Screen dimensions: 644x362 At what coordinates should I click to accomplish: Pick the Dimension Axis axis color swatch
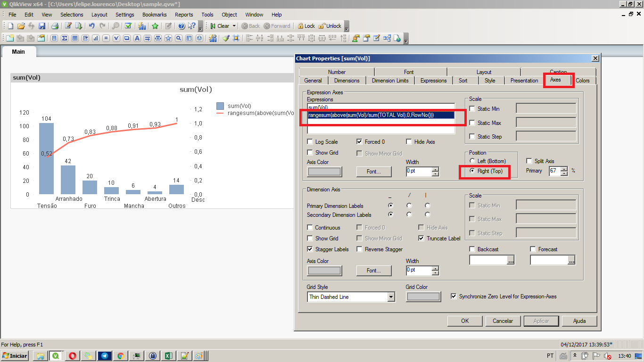pos(324,271)
